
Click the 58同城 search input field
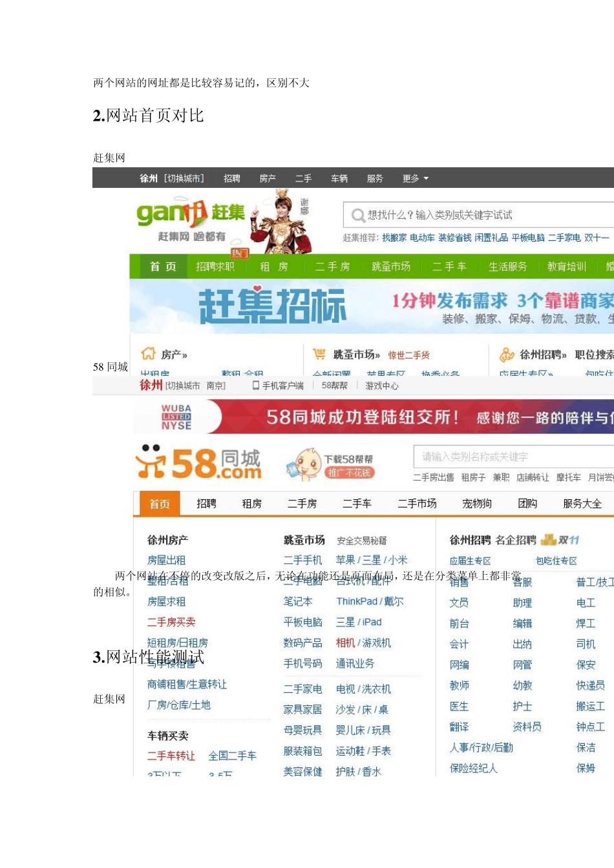click(x=514, y=457)
